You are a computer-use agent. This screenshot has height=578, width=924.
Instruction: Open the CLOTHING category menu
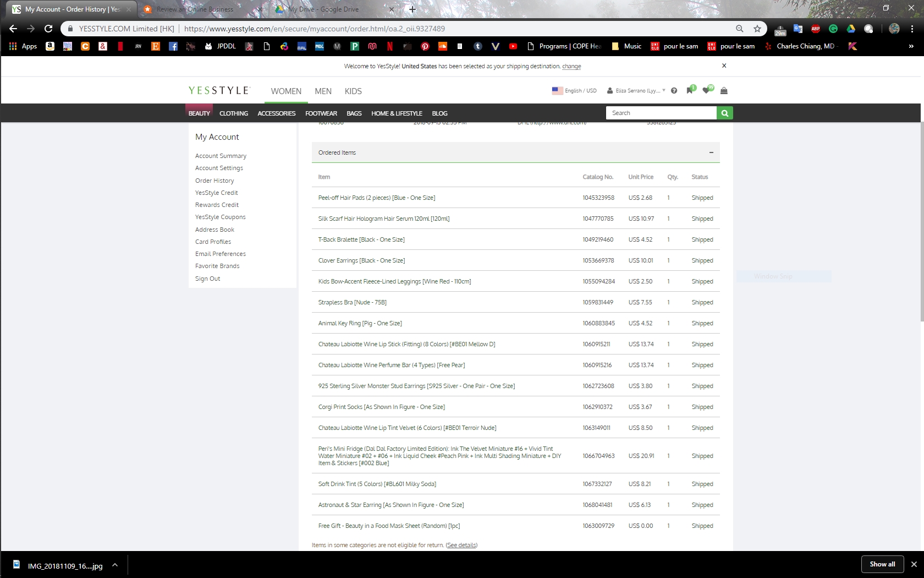pos(234,113)
